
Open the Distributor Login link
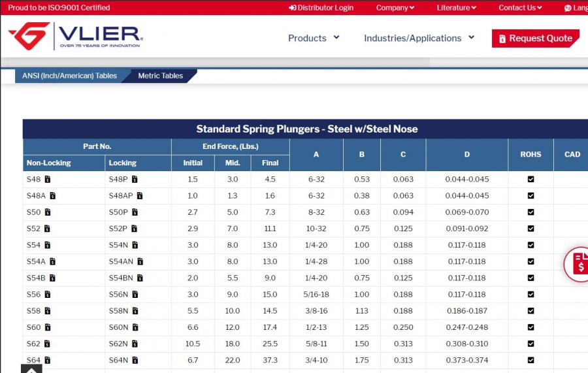321,7
